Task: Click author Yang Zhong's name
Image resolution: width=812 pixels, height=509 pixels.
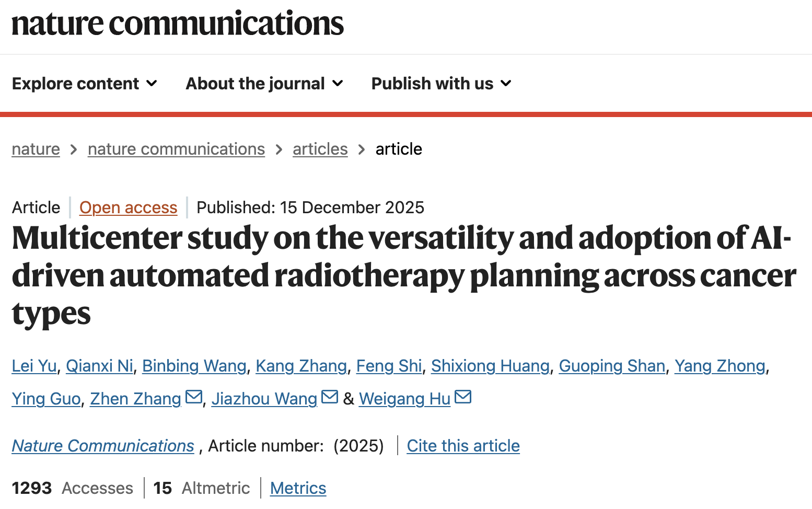Action: [720, 366]
